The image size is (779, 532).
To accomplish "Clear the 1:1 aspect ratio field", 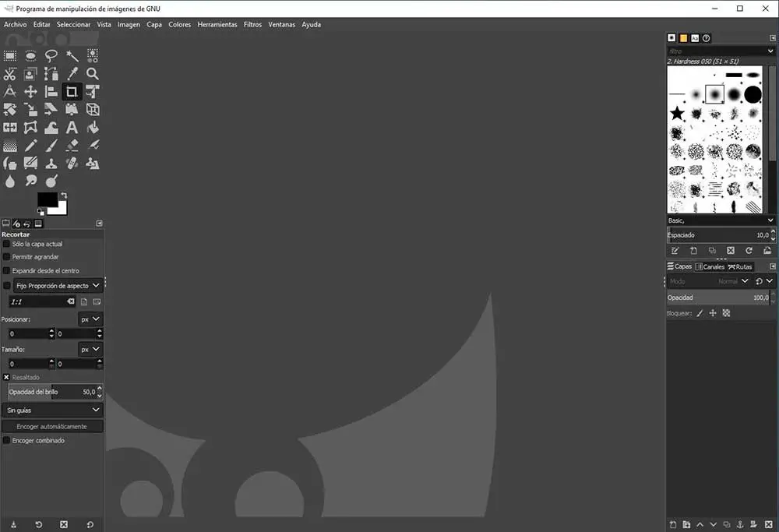I will [71, 301].
